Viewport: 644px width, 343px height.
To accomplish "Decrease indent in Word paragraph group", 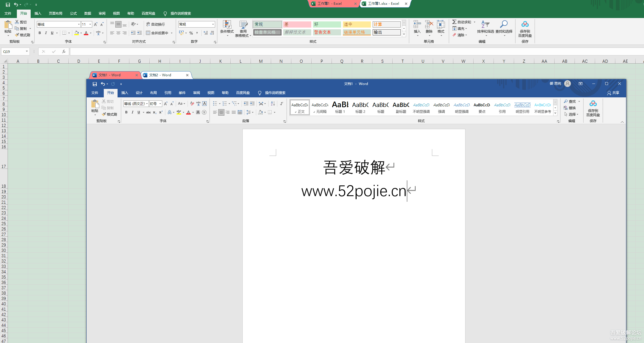I will (x=246, y=104).
